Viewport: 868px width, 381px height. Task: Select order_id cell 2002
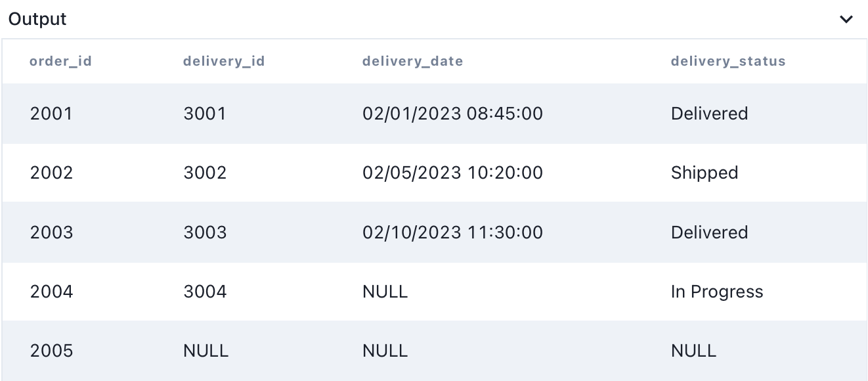click(51, 173)
